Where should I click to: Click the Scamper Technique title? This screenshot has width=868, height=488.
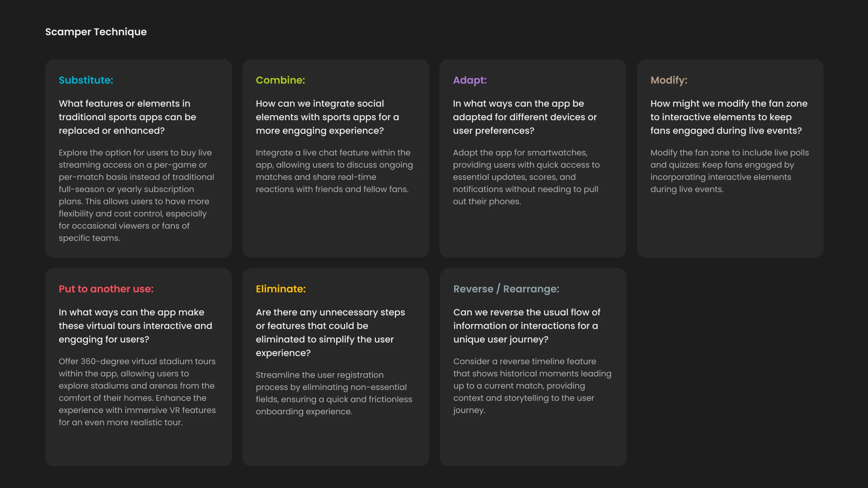click(96, 32)
